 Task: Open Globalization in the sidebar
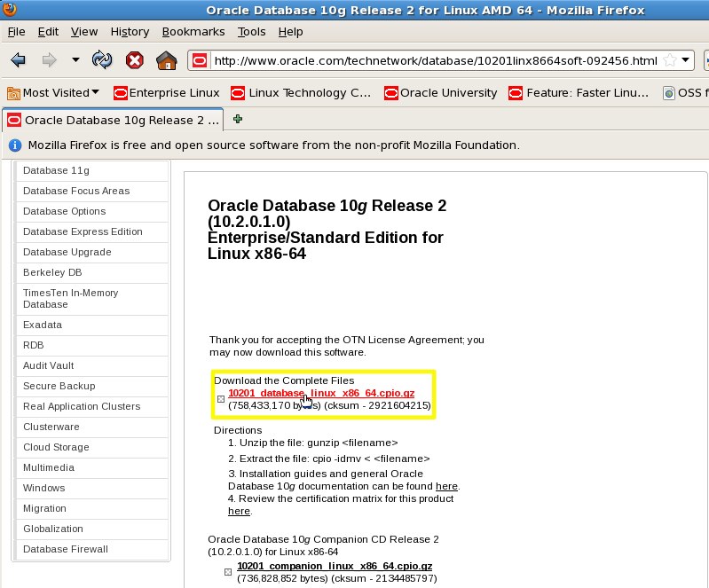pyautogui.click(x=91, y=529)
